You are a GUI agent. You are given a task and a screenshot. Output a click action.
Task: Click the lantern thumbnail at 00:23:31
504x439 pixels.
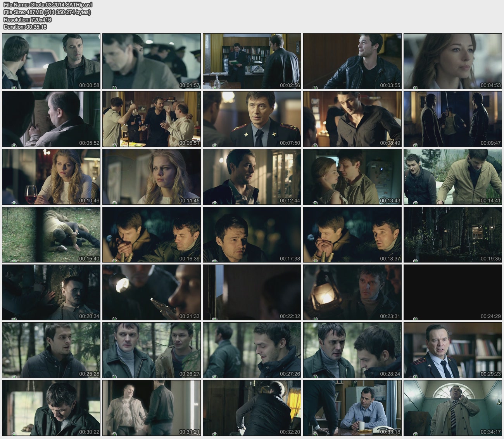point(352,292)
